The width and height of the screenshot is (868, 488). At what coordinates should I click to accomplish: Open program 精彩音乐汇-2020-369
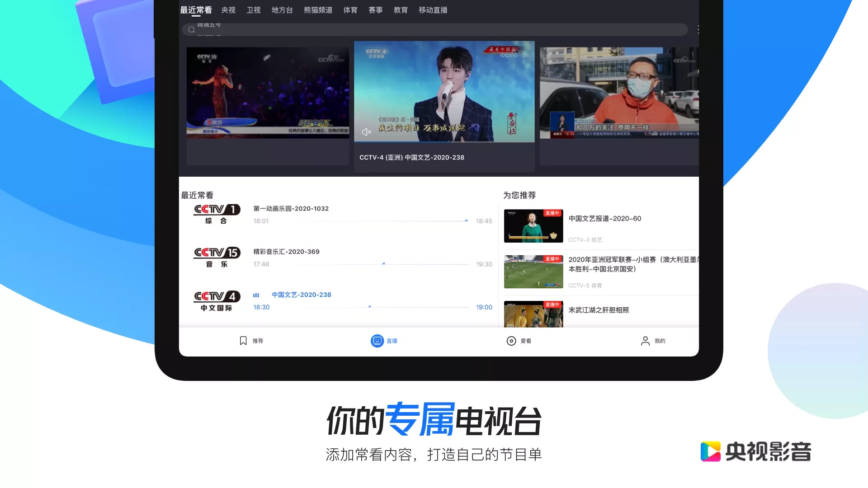pos(286,252)
